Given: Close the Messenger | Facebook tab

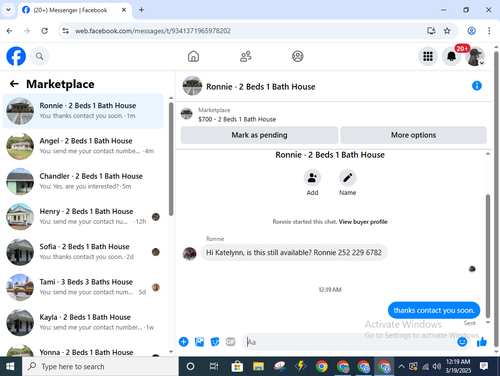Looking at the screenshot, I should click(x=124, y=10).
